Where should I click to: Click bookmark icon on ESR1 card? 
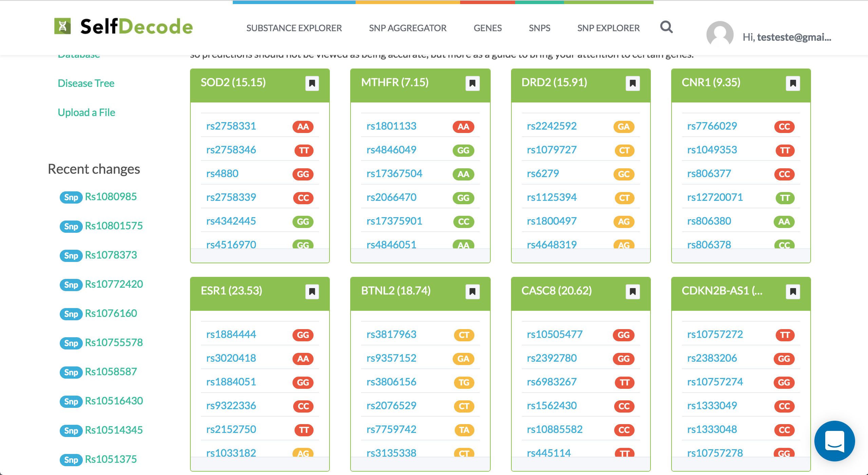(312, 291)
